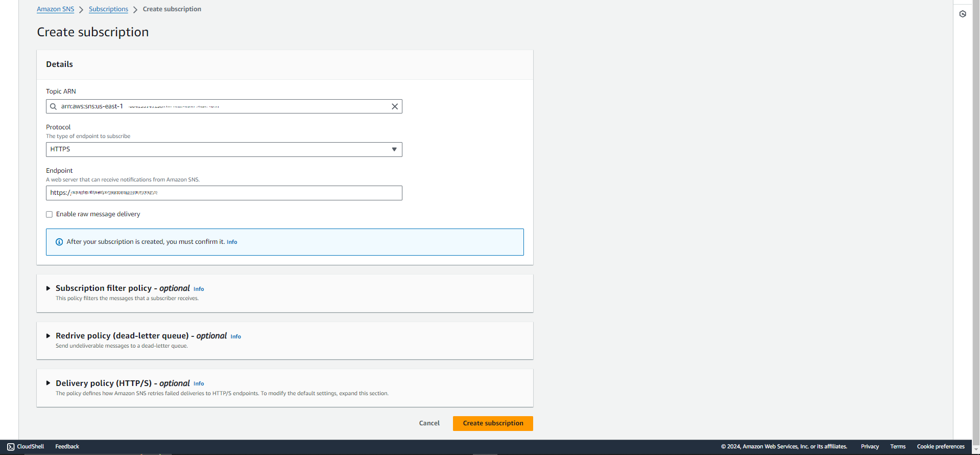Open Info link beside Delivery policy

coord(199,383)
